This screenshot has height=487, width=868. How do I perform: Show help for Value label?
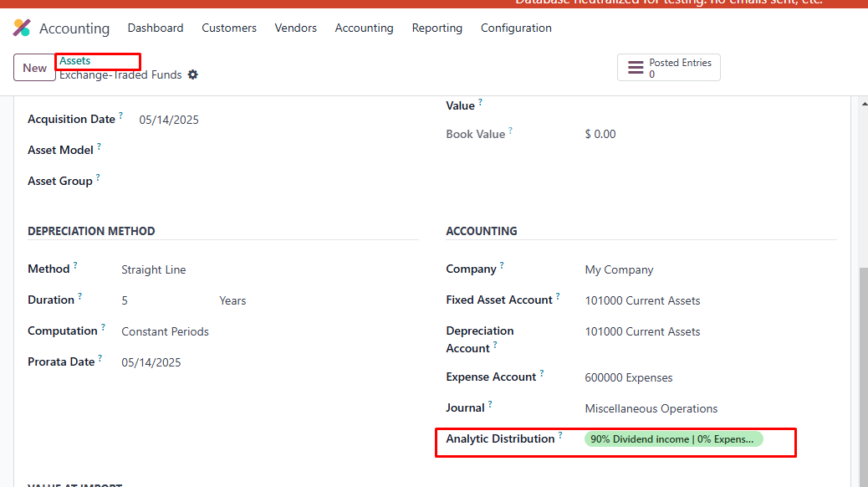tap(480, 102)
